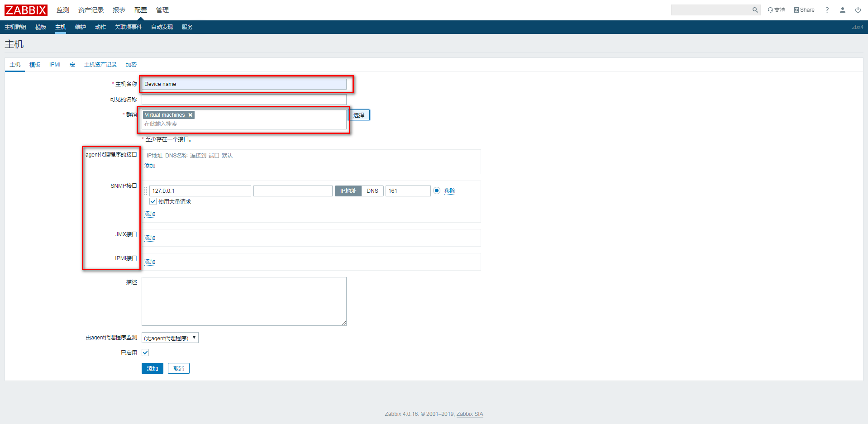The width and height of the screenshot is (868, 424).
Task: Click the logout power icon
Action: point(858,10)
